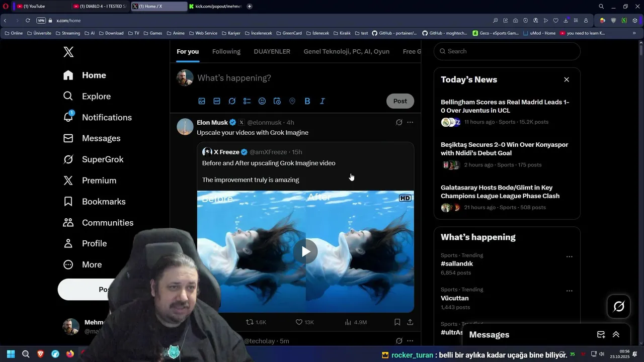
Task: Share Elon Musk's post
Action: pos(410,322)
